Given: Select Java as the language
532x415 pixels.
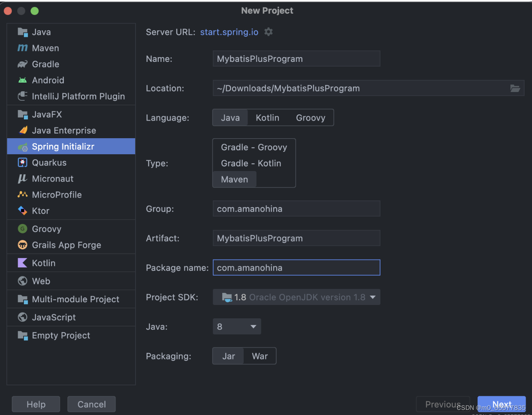Looking at the screenshot, I should [x=230, y=118].
